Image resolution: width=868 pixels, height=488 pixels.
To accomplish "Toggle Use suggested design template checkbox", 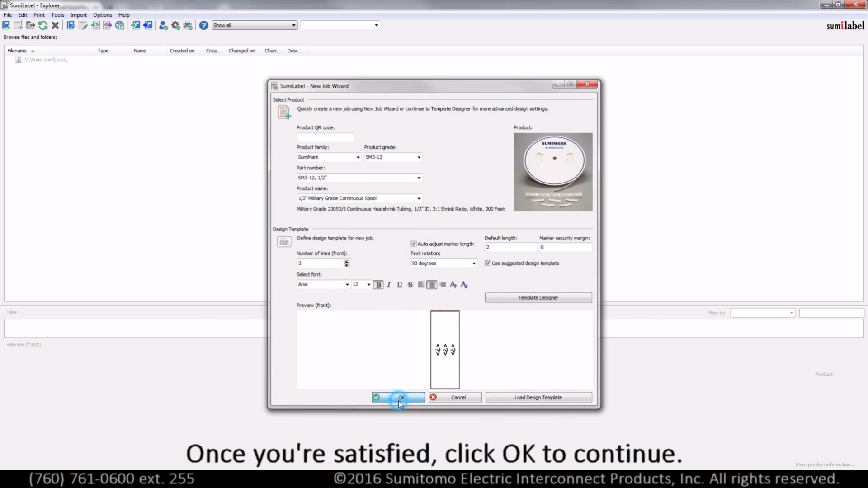I will (488, 263).
